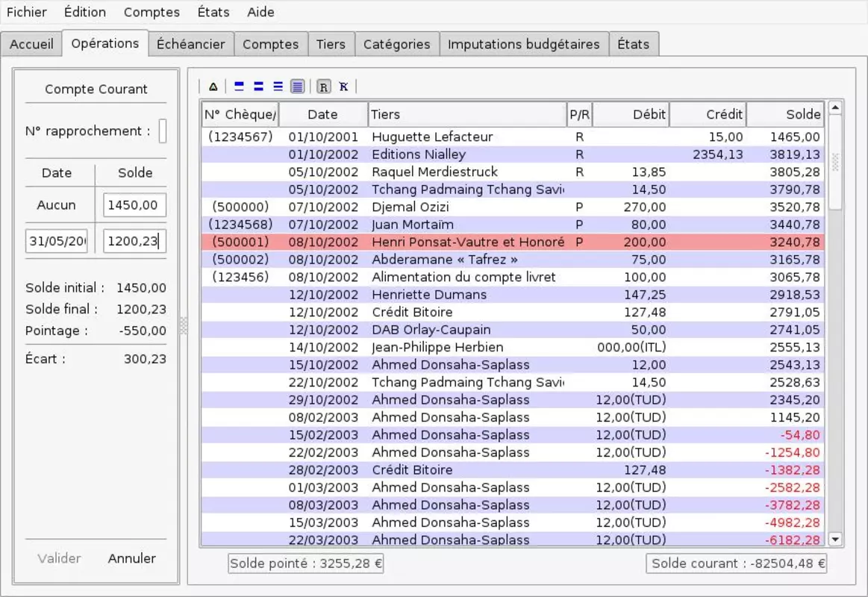
Task: Select the "Henriette Dumans" transaction
Action: pyautogui.click(x=513, y=295)
